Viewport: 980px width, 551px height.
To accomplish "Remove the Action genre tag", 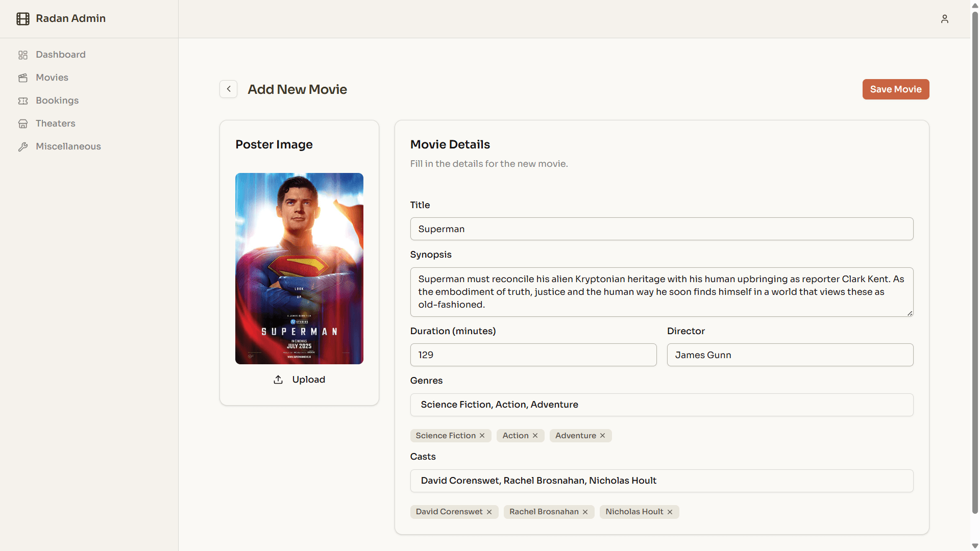I will (x=534, y=436).
